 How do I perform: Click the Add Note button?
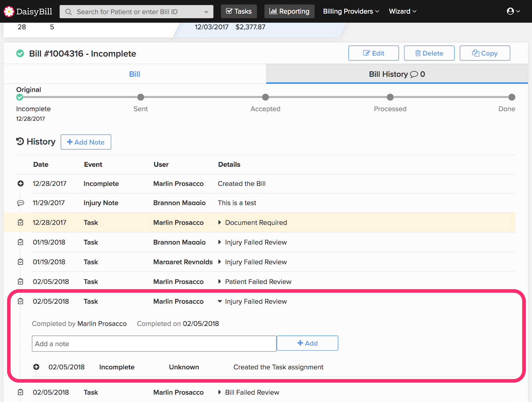pos(86,142)
